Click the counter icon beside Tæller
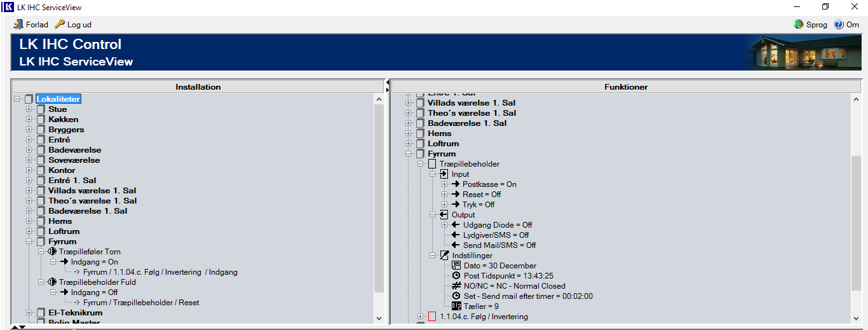The width and height of the screenshot is (868, 330). (456, 306)
